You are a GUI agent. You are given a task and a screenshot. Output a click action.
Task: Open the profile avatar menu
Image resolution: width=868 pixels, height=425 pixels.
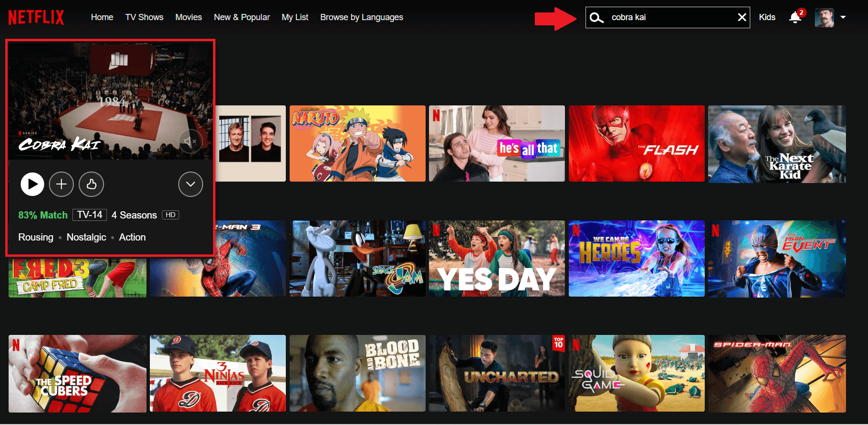[824, 18]
